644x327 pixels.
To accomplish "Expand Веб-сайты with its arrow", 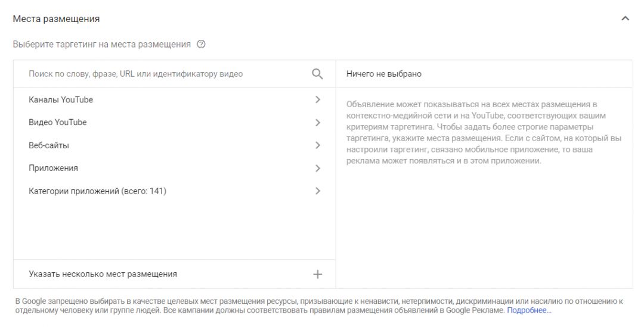I will (317, 145).
